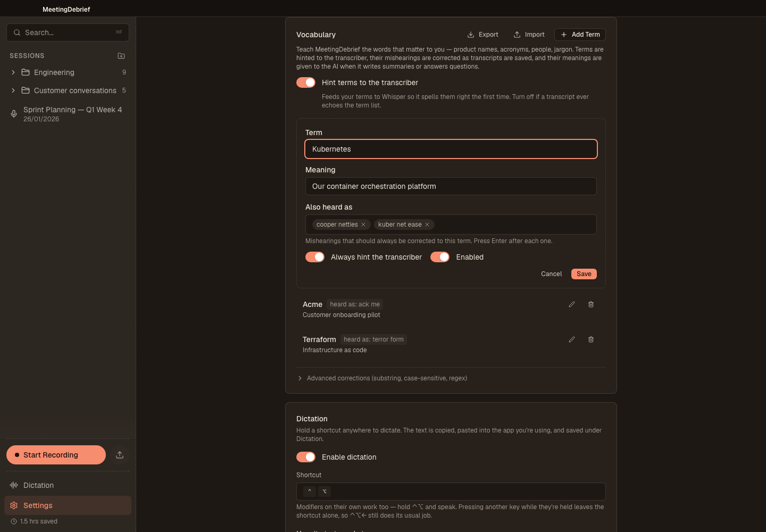Click the '1.5 hrs saved' status text
The image size is (766, 532).
coord(39,521)
